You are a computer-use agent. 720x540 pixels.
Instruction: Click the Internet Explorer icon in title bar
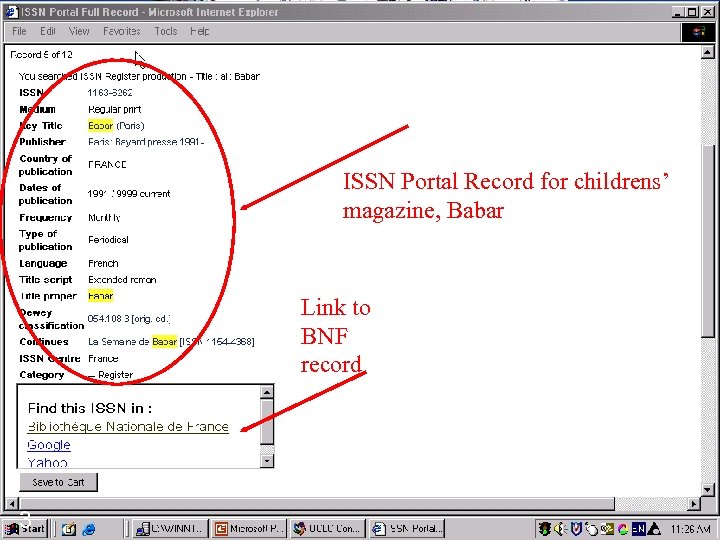click(x=11, y=12)
